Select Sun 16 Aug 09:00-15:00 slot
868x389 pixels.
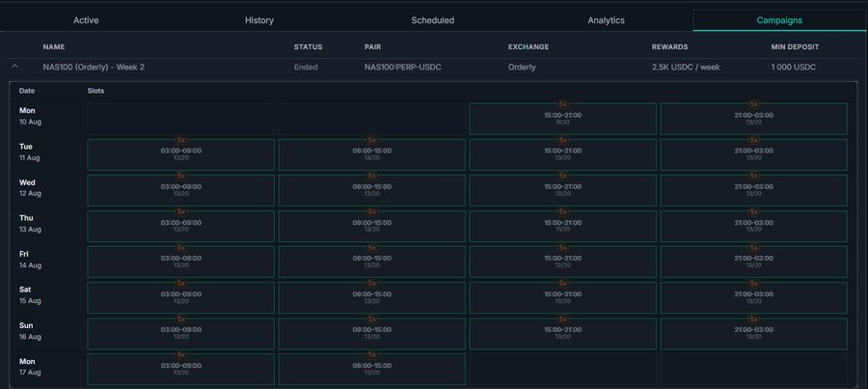pos(371,334)
